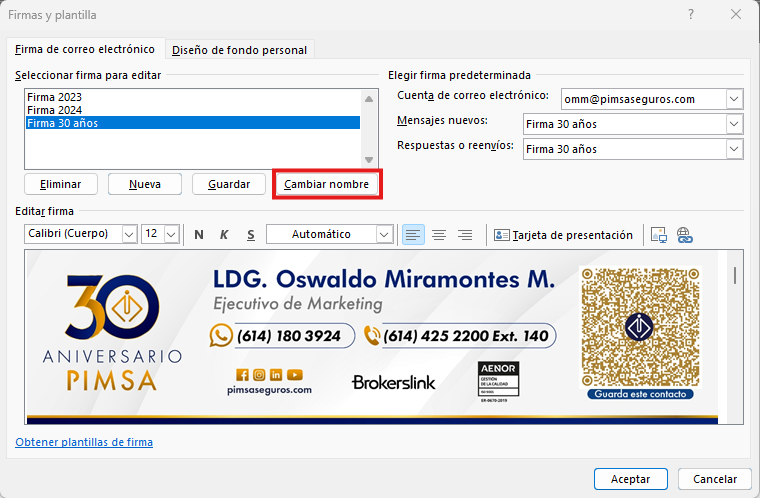Click signature list scroll down arrow

[369, 160]
